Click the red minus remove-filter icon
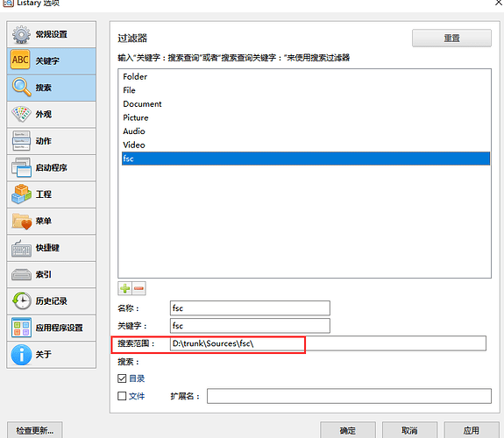 (x=138, y=288)
